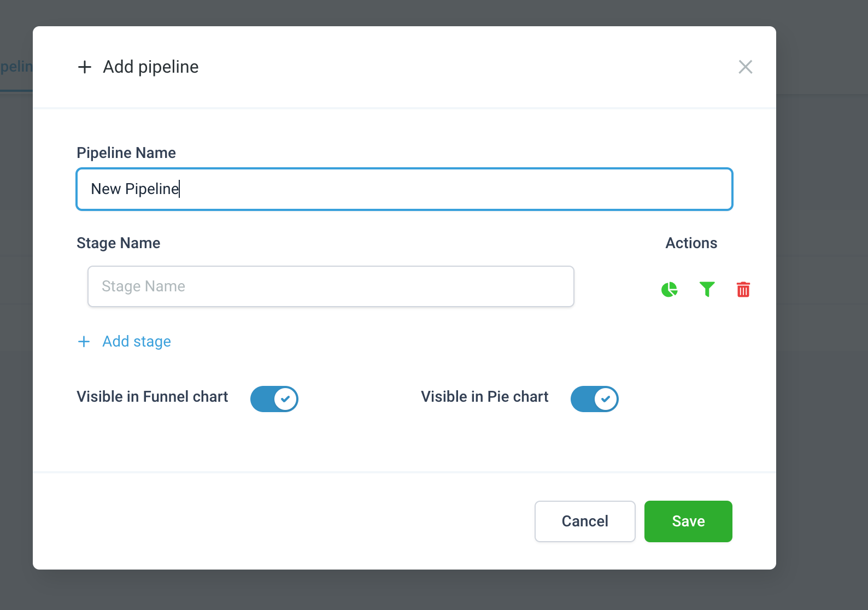Click the green pie chart stage icon
Viewport: 868px width, 610px height.
(x=669, y=289)
